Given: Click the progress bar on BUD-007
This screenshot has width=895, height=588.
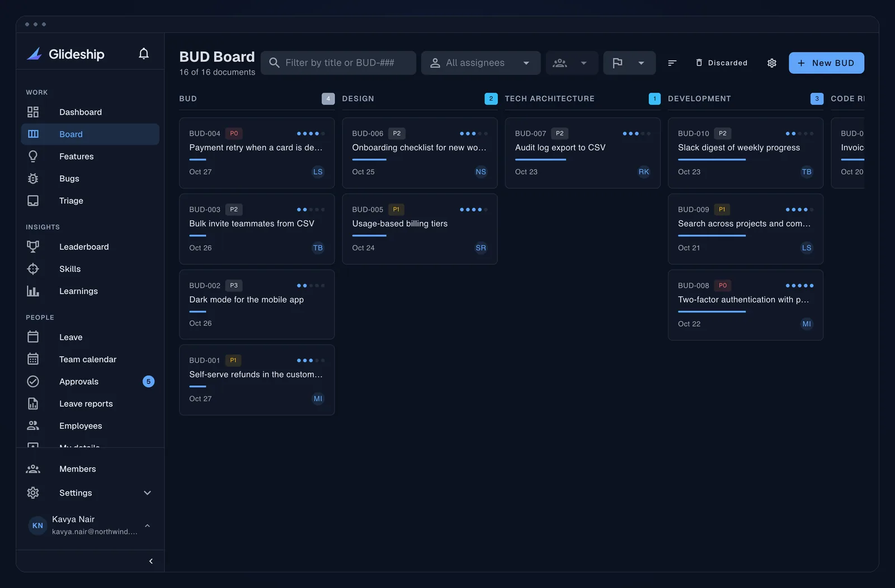Looking at the screenshot, I should tap(540, 159).
